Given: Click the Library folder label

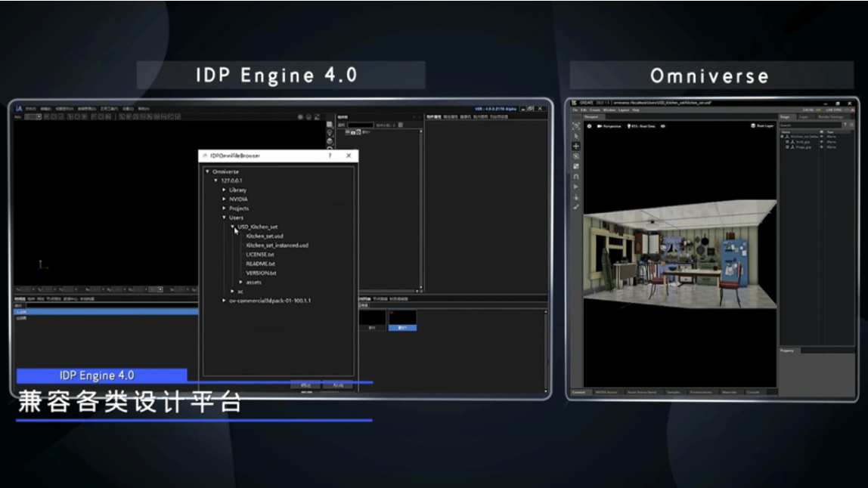Looking at the screenshot, I should click(x=238, y=190).
